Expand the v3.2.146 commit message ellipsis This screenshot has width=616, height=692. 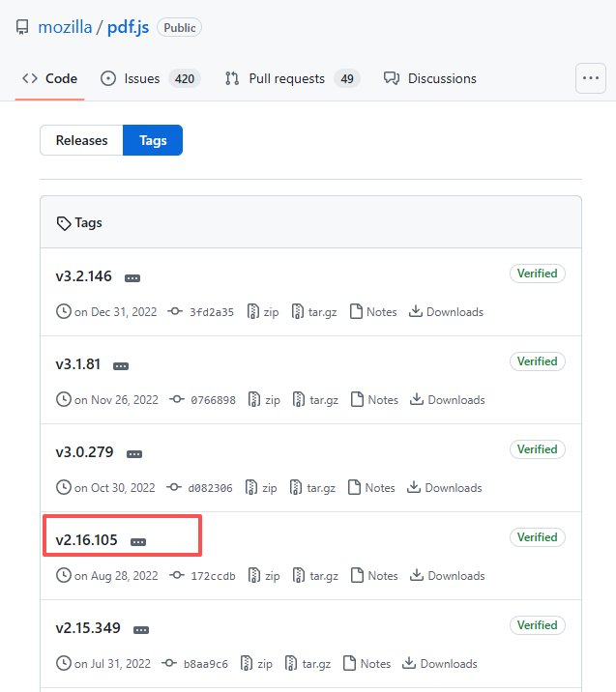tap(132, 278)
